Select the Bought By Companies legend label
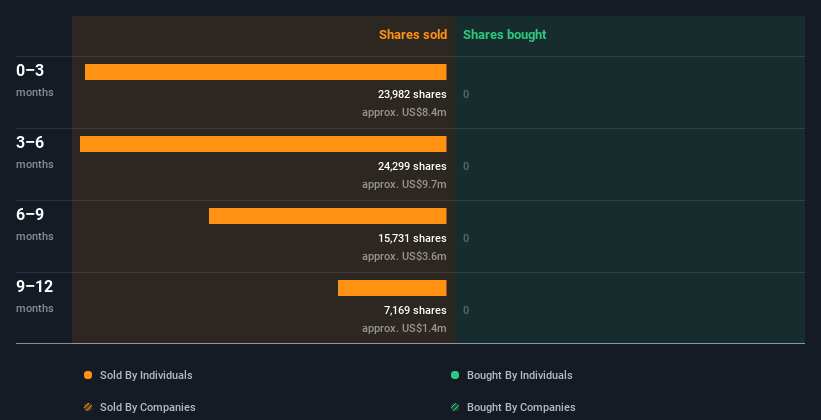The height and width of the screenshot is (420, 821). pyautogui.click(x=521, y=407)
